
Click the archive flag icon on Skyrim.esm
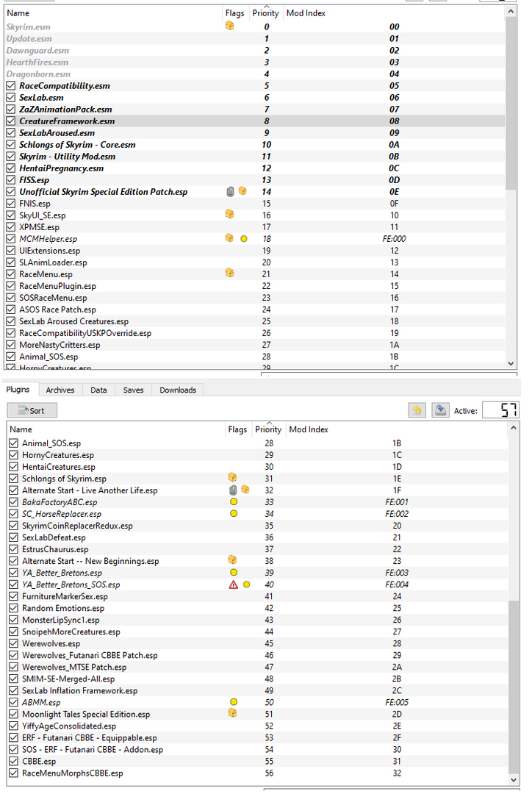click(x=229, y=26)
